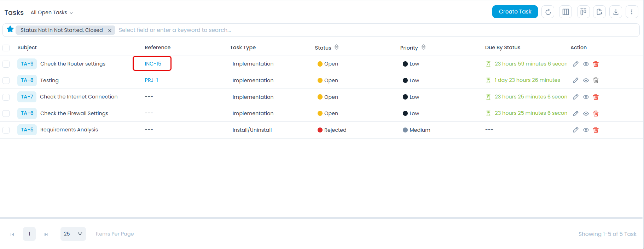Screen dimensions: 644x249
Task: View task Check the Internet Connection
Action: pos(586,97)
